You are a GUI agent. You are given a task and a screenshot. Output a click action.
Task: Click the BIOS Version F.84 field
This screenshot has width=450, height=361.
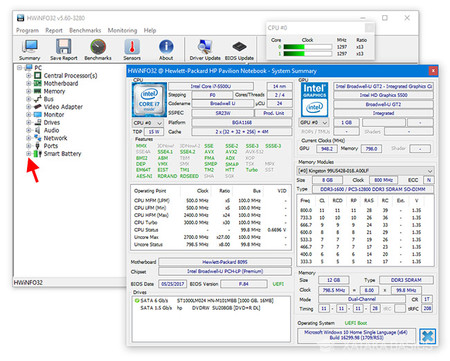pos(244,284)
